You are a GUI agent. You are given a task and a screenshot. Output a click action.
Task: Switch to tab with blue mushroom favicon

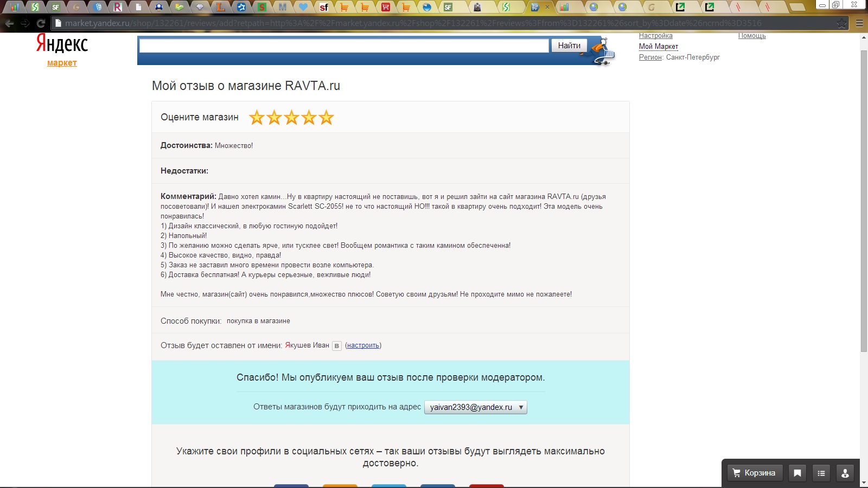pyautogui.click(x=158, y=7)
